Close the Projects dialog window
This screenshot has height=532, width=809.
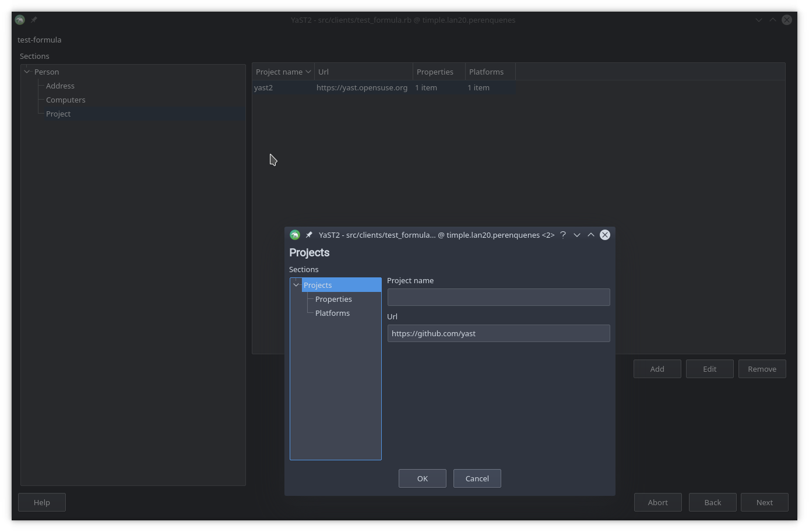click(605, 235)
